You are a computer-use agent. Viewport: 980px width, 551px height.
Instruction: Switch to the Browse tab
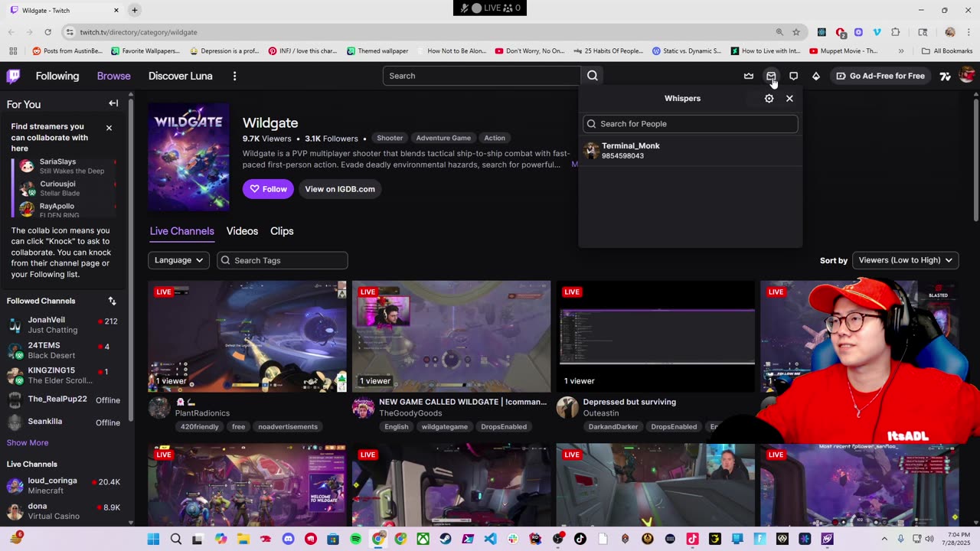(113, 76)
